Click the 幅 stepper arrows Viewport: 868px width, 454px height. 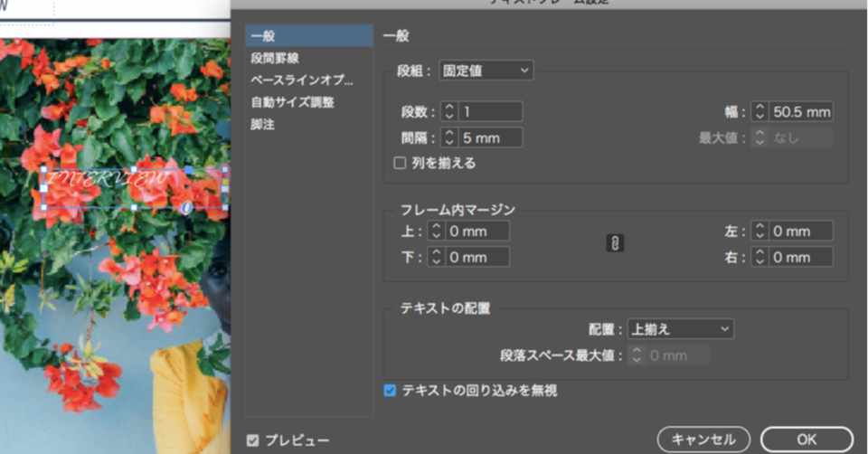tap(759, 112)
